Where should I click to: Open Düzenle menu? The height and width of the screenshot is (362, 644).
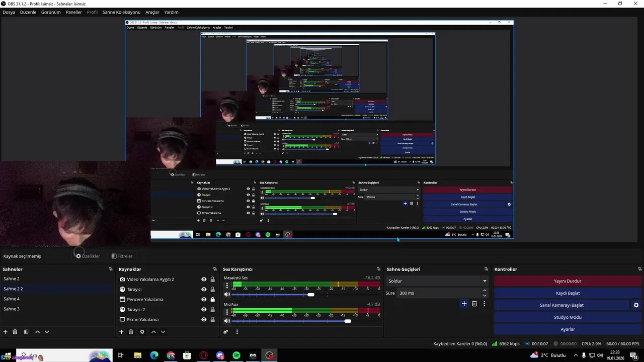(x=28, y=12)
